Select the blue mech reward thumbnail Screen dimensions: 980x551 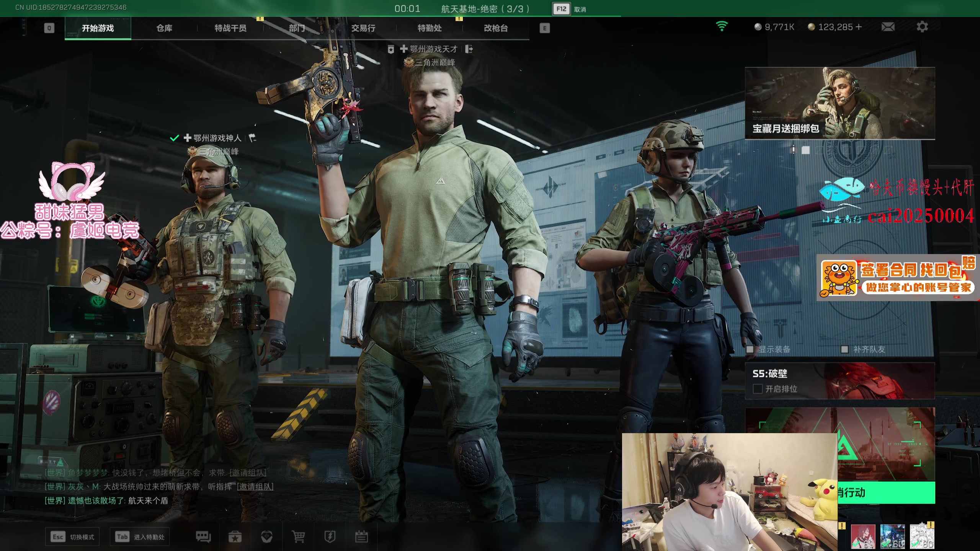893,536
